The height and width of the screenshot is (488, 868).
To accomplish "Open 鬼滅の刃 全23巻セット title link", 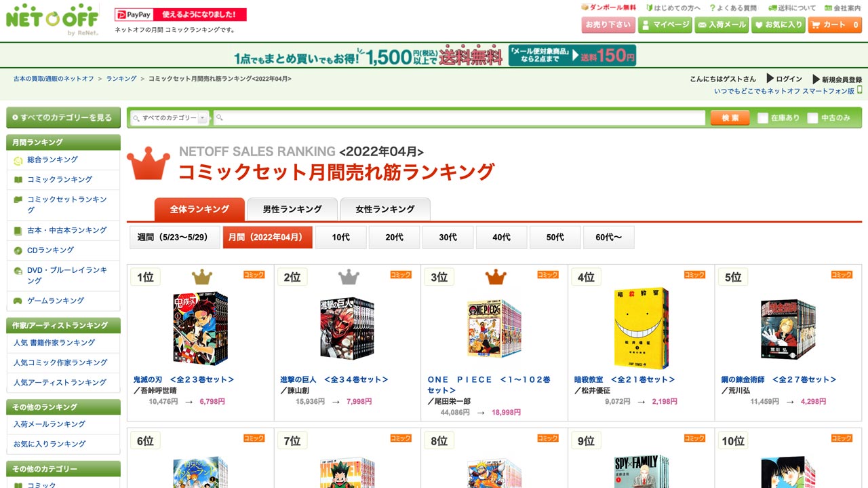I will (x=184, y=379).
